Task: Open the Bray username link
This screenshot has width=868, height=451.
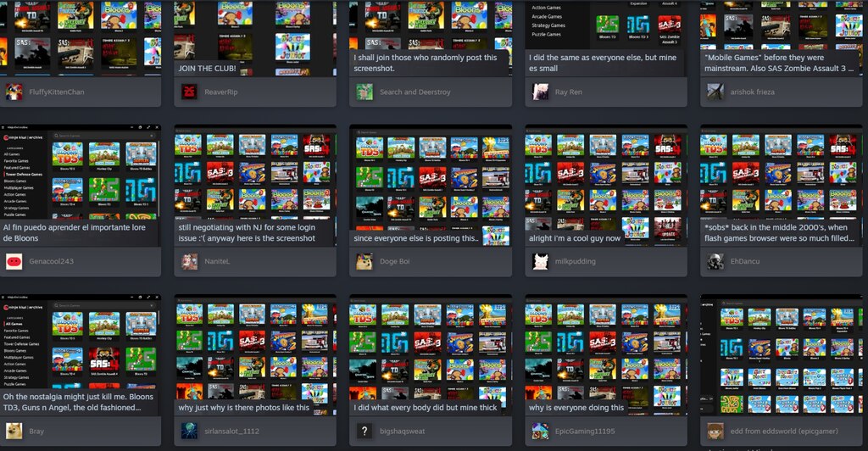Action: tap(37, 432)
